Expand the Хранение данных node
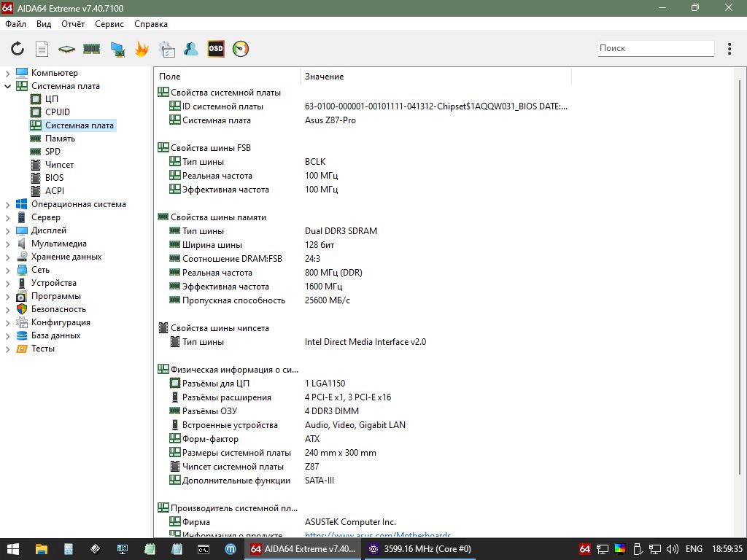Image resolution: width=747 pixels, height=560 pixels. click(7, 257)
